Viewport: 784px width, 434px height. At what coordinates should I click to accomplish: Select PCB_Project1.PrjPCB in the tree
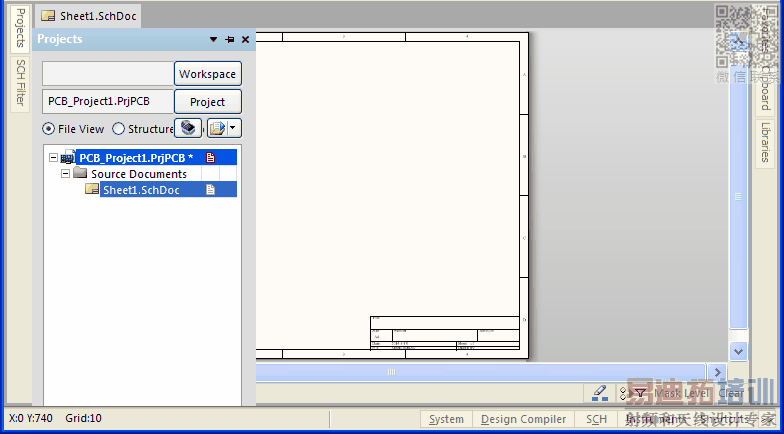point(136,158)
